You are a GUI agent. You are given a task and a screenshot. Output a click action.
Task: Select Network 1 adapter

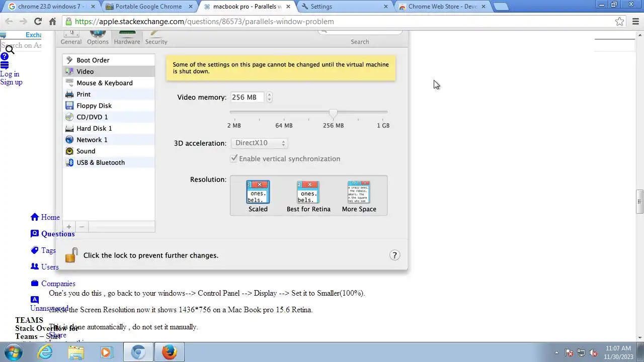pyautogui.click(x=109, y=140)
